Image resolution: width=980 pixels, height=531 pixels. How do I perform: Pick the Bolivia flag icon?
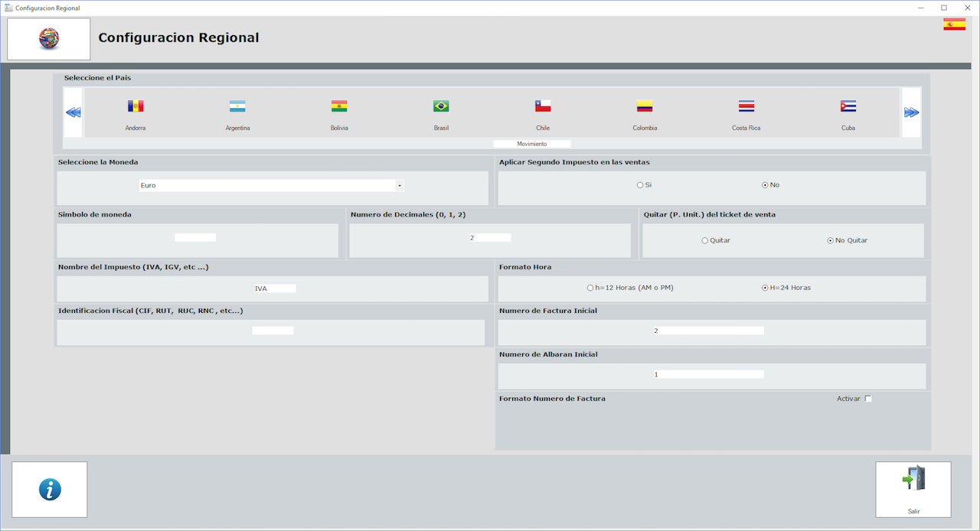click(339, 106)
